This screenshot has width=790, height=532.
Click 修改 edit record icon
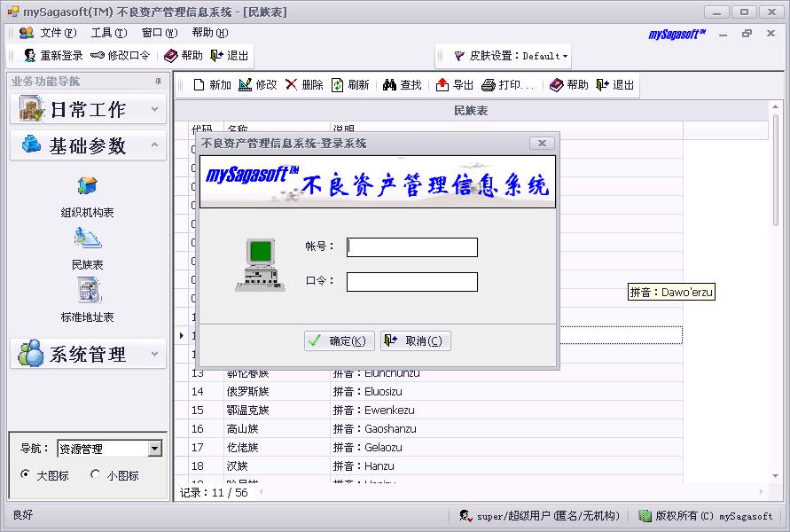pos(245,84)
